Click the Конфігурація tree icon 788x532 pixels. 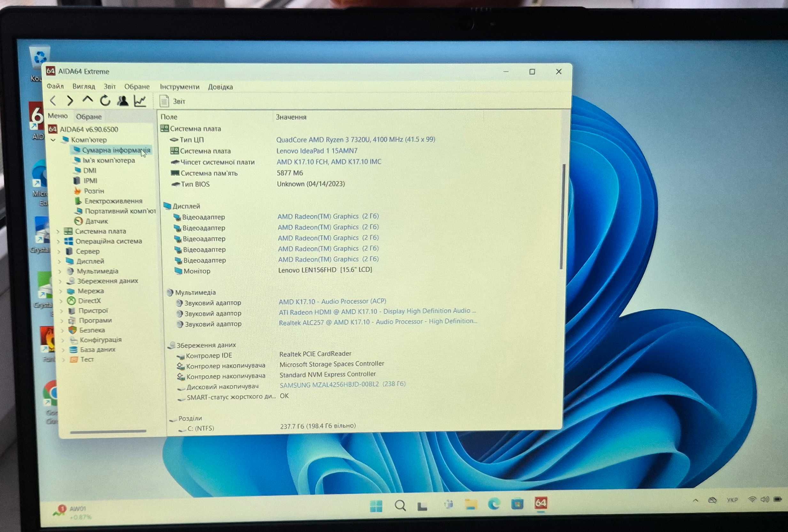tap(73, 340)
